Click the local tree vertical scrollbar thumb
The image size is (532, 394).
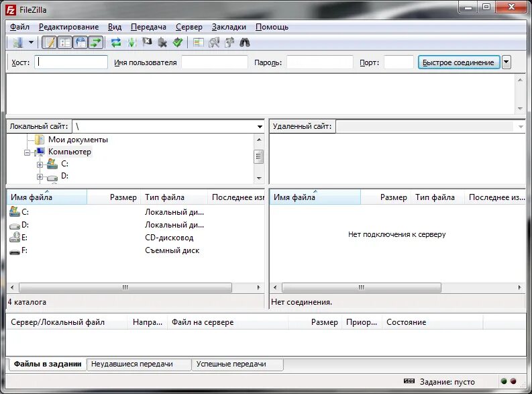tap(259, 156)
